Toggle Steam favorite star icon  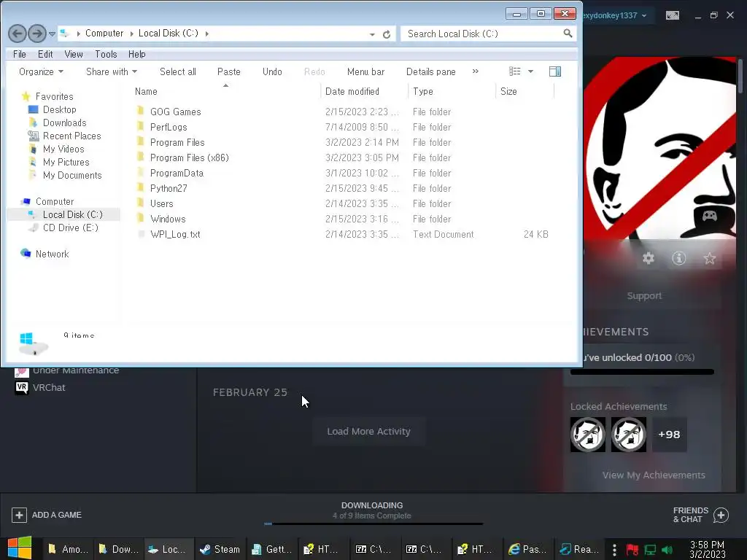709,258
